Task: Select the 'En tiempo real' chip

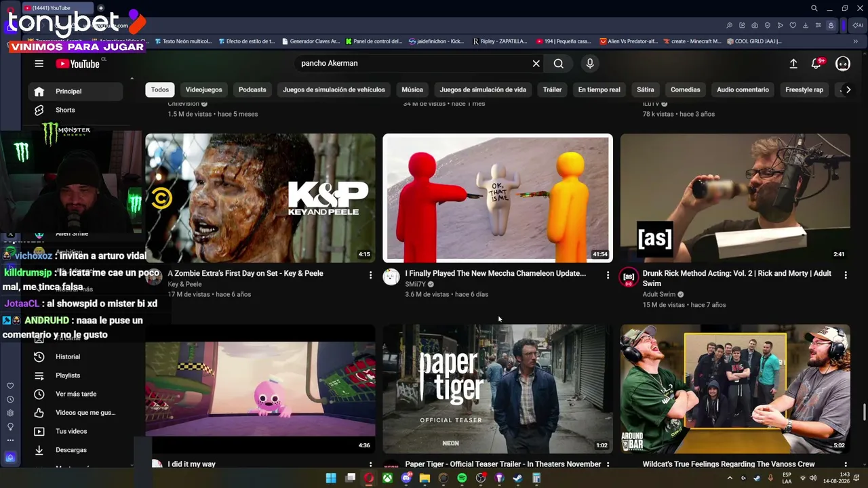Action: coord(599,89)
